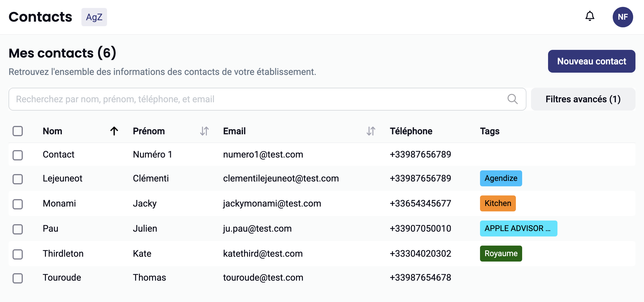
Task: Click the Nom column header
Action: click(52, 131)
